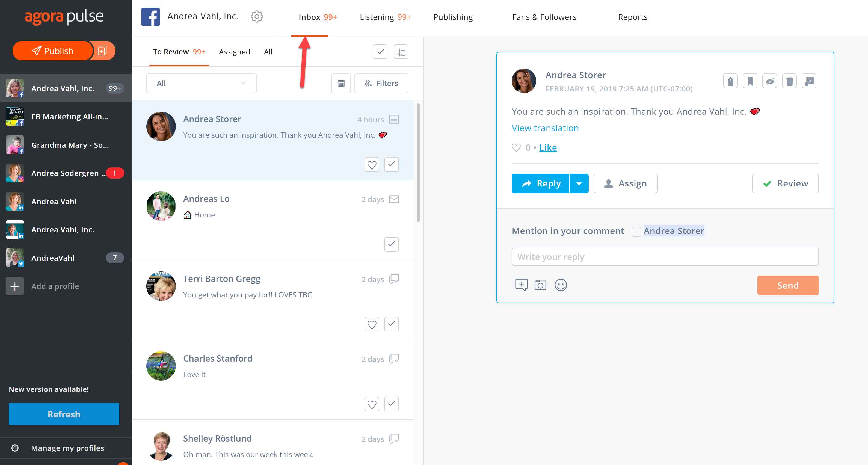Expand the Reply button dropdown arrow
Image resolution: width=868 pixels, height=465 pixels.
pyautogui.click(x=579, y=184)
